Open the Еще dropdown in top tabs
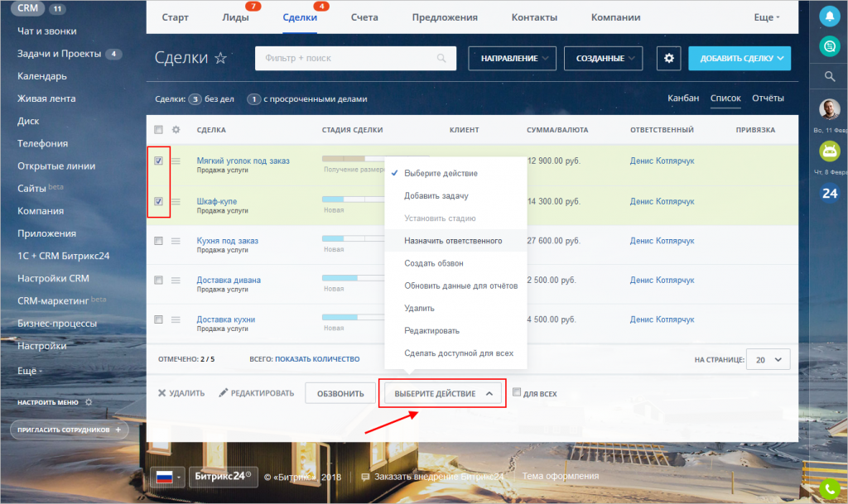848x504 pixels. coord(766,17)
